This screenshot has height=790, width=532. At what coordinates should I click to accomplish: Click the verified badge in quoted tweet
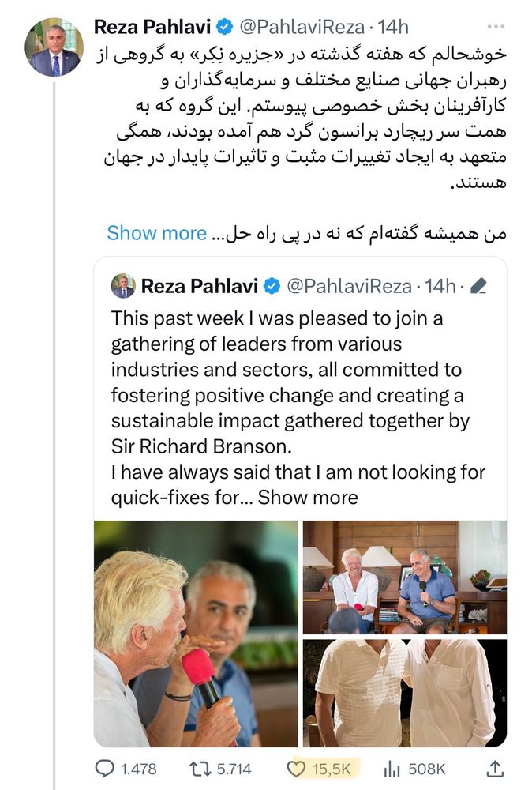pyautogui.click(x=271, y=286)
